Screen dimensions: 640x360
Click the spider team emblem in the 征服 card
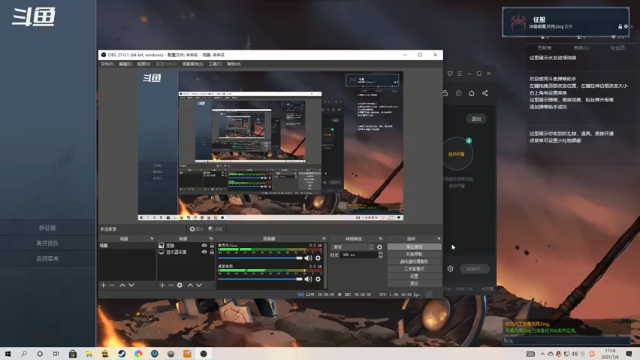click(518, 22)
